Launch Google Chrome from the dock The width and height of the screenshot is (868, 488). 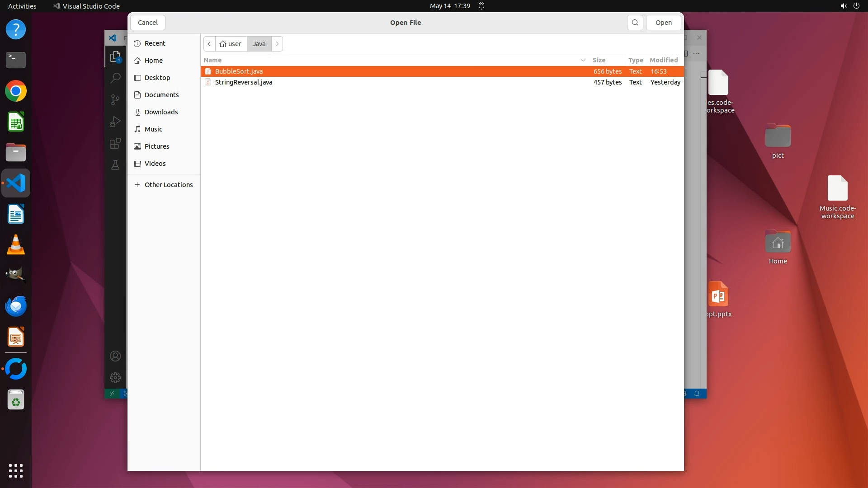[16, 91]
